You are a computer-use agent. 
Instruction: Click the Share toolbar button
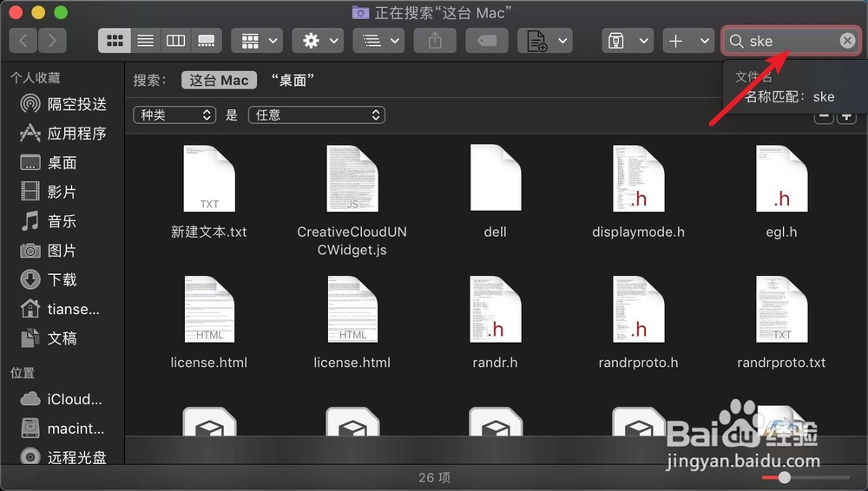click(x=435, y=41)
